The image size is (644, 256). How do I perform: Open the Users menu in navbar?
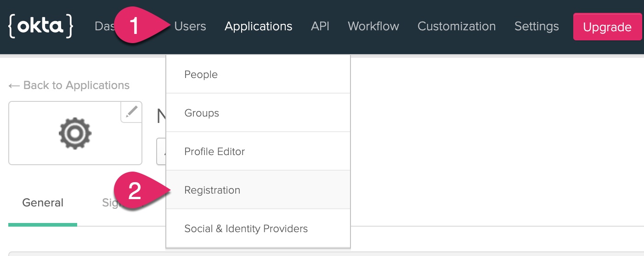190,26
